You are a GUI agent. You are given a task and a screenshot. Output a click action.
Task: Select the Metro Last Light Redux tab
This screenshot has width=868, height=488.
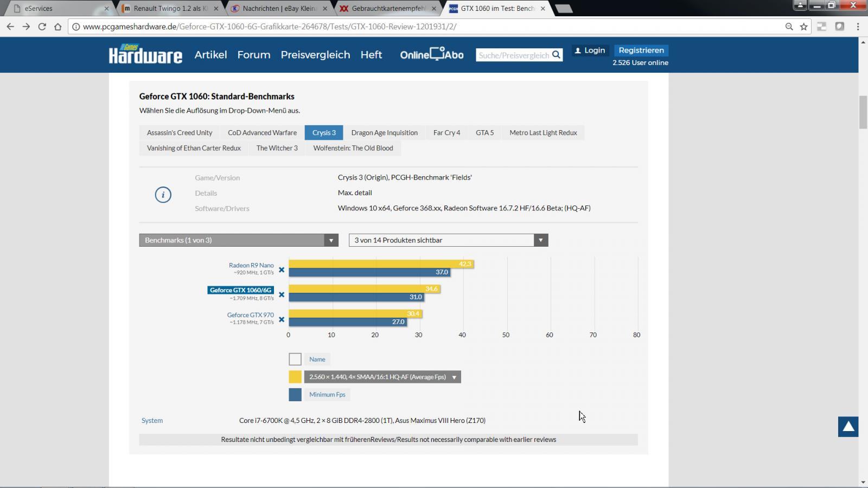[x=543, y=133]
